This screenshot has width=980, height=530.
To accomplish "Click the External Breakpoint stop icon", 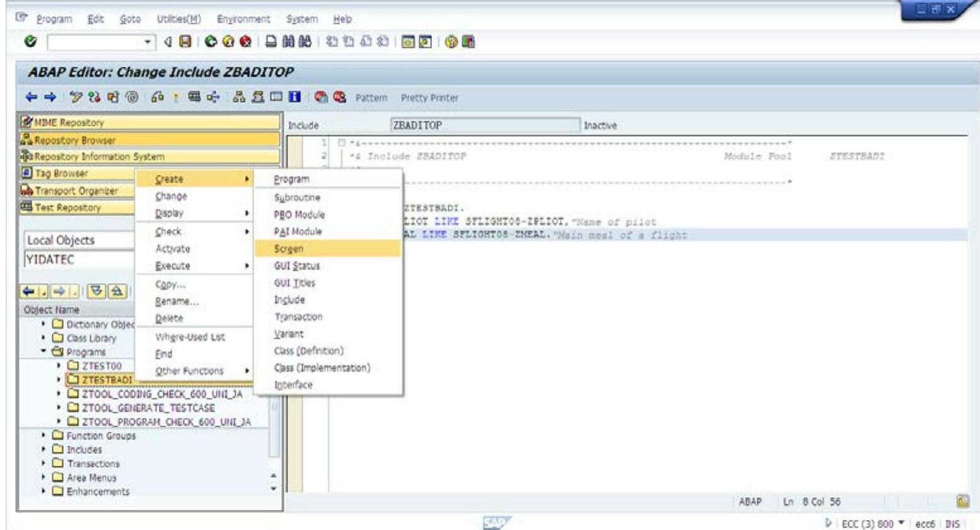I will 340,97.
